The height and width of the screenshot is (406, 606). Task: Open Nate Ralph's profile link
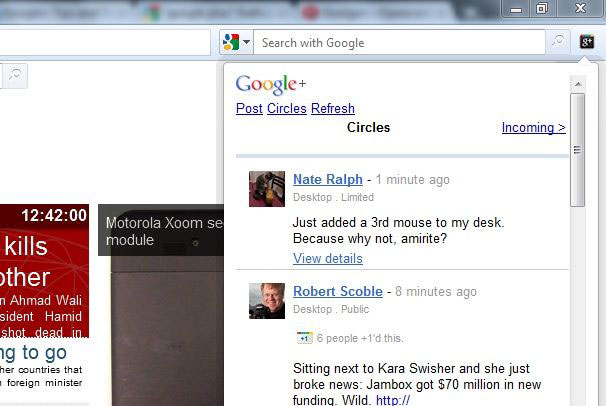pos(328,179)
